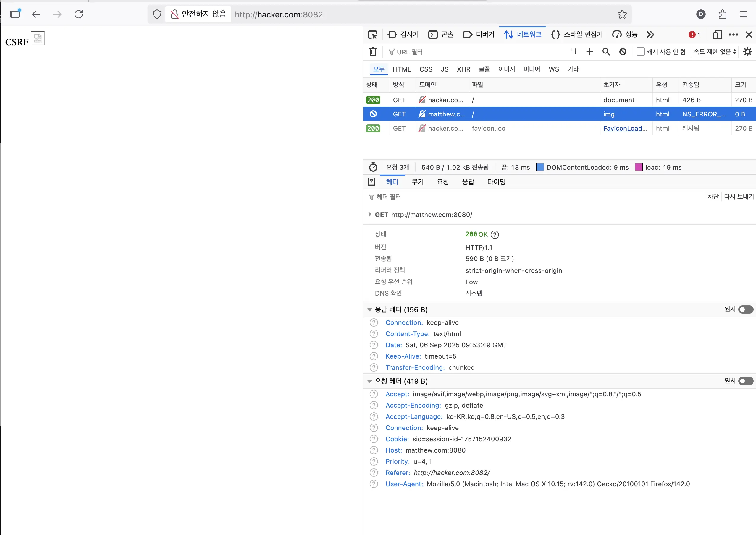Clear network log with trash icon
The width and height of the screenshot is (756, 535).
pyautogui.click(x=373, y=52)
